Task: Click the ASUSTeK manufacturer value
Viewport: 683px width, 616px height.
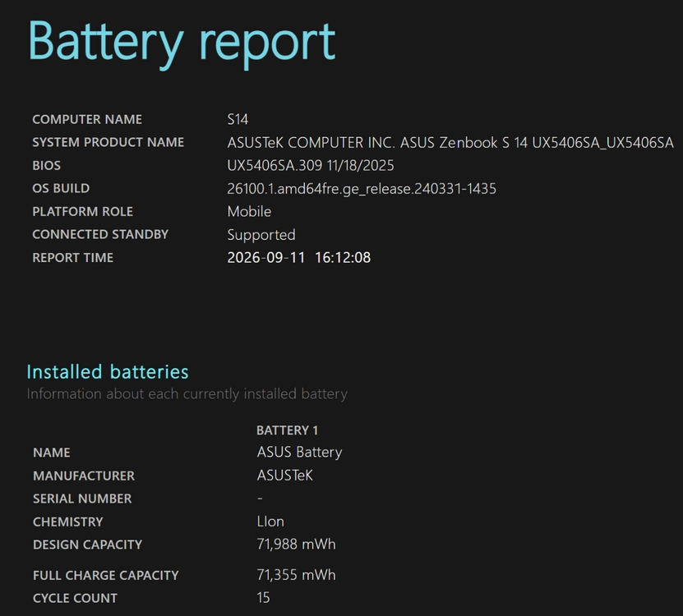Action: pyautogui.click(x=285, y=476)
